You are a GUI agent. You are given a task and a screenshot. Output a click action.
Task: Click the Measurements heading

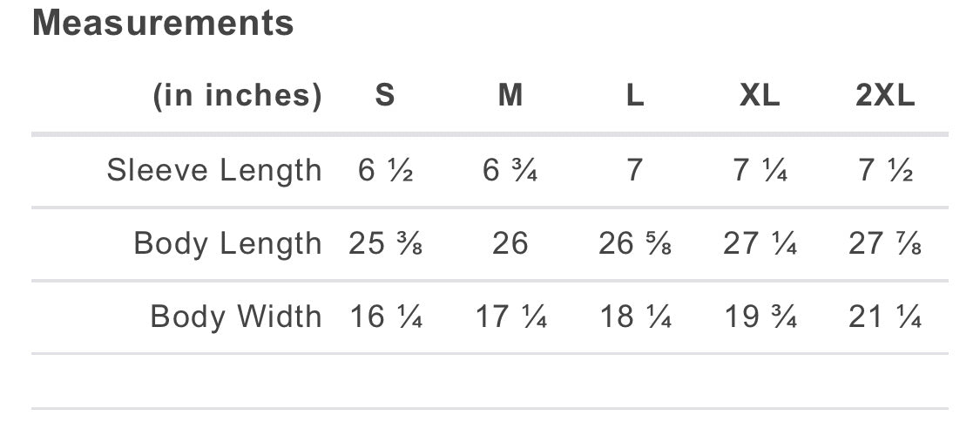click(163, 24)
